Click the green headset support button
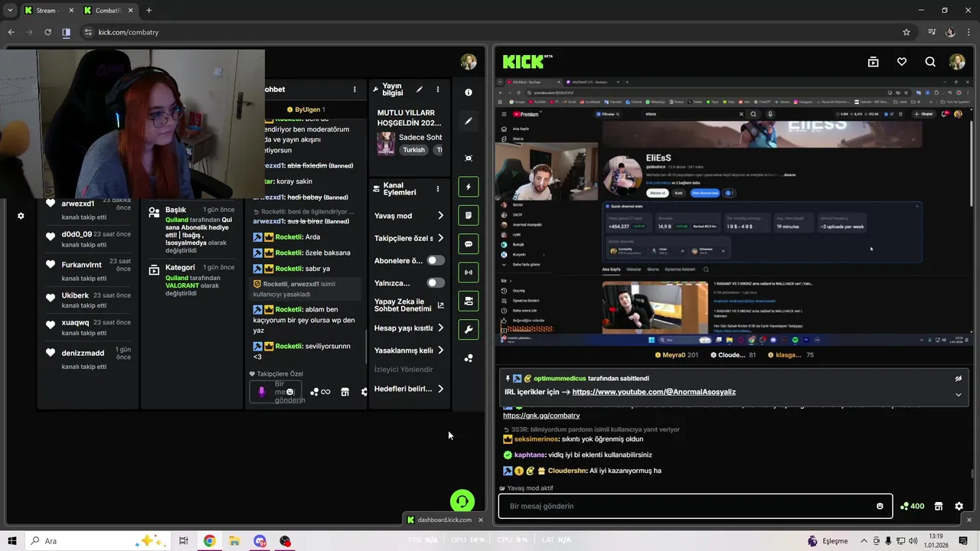The height and width of the screenshot is (551, 980). click(462, 502)
